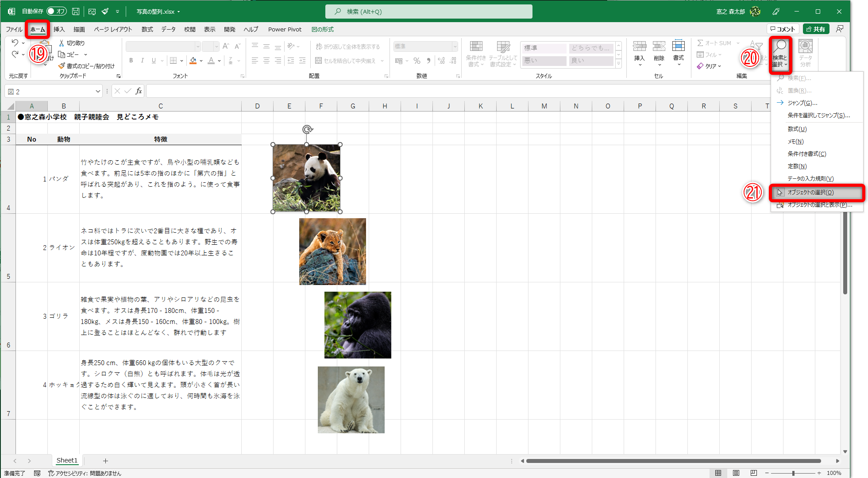Click the zoom slider handle
Image resolution: width=868 pixels, height=478 pixels.
pos(793,473)
